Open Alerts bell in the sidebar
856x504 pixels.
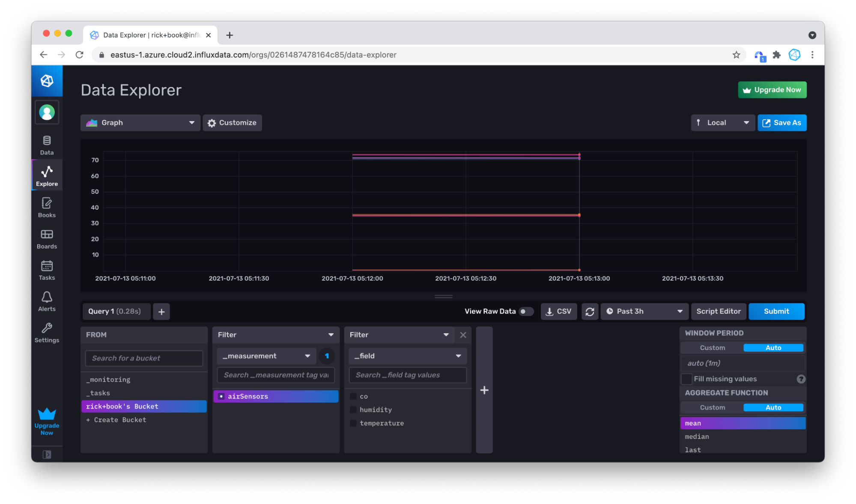[x=47, y=302]
